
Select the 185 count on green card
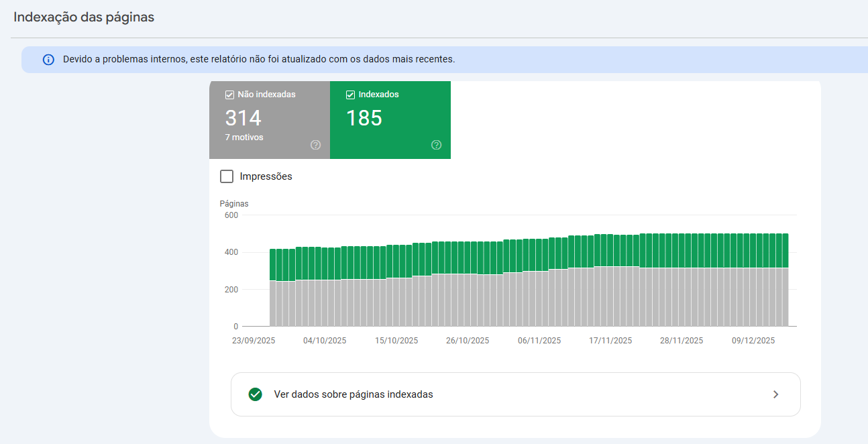364,118
